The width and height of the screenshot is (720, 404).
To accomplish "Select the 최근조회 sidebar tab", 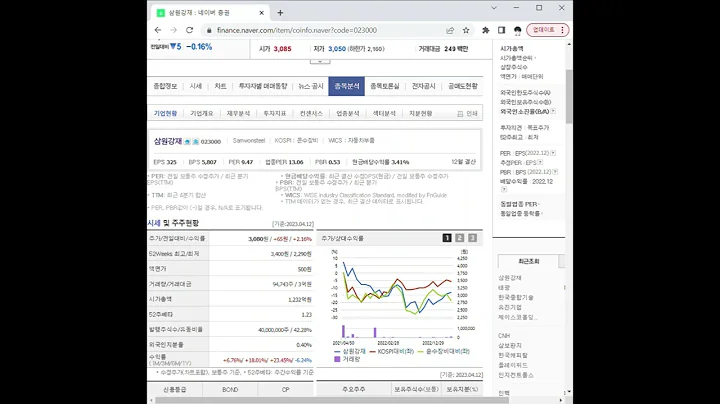I will pos(529,261).
